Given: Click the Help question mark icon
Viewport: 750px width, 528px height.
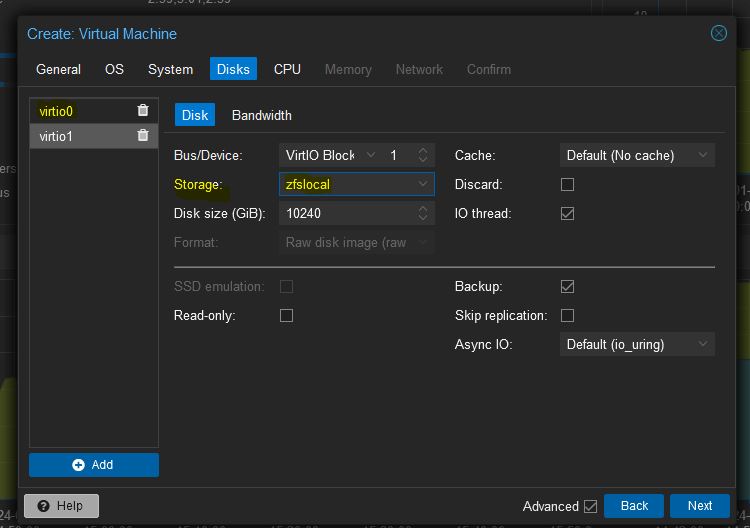Looking at the screenshot, I should tap(41, 506).
